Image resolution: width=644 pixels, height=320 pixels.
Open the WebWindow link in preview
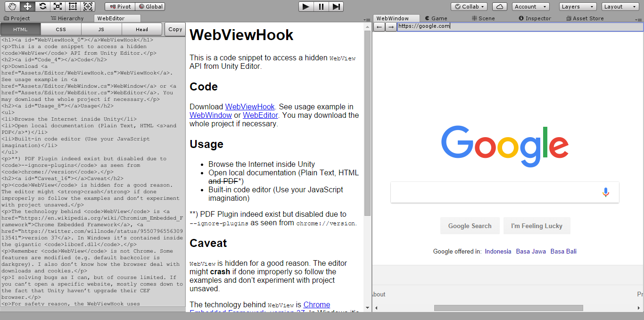[x=211, y=115]
